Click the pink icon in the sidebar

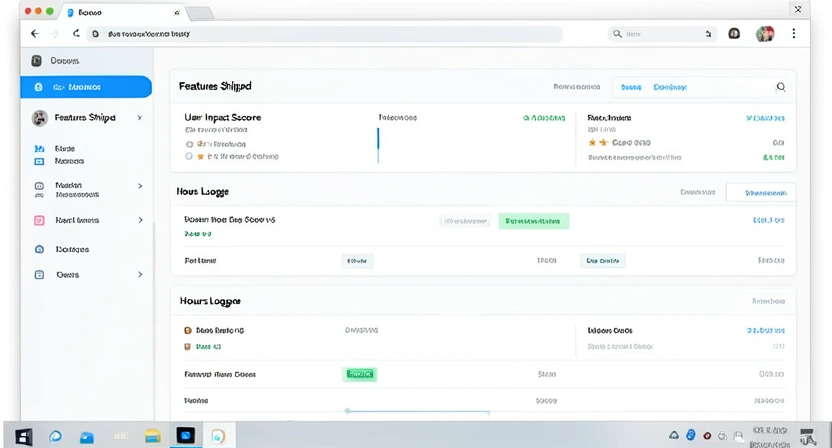(x=39, y=220)
